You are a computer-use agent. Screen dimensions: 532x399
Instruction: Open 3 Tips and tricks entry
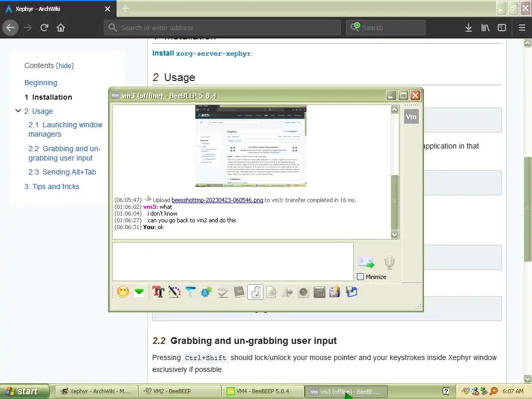click(52, 187)
